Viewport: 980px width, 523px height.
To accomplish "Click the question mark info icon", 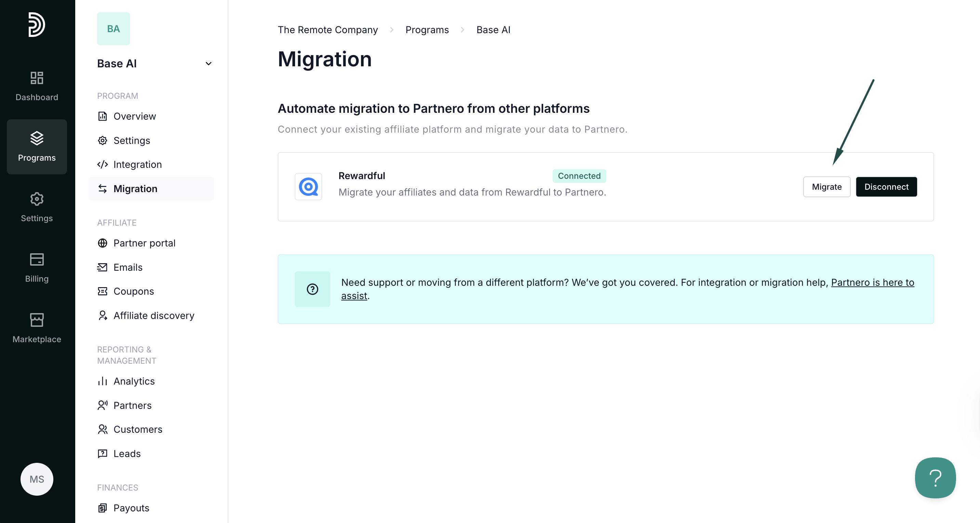I will pyautogui.click(x=312, y=289).
